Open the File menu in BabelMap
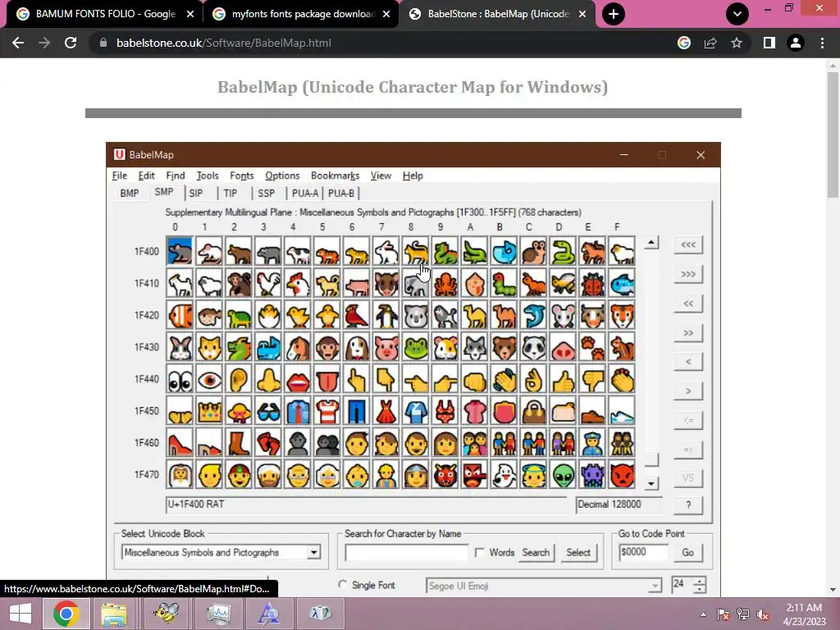The height and width of the screenshot is (630, 840). coord(120,176)
